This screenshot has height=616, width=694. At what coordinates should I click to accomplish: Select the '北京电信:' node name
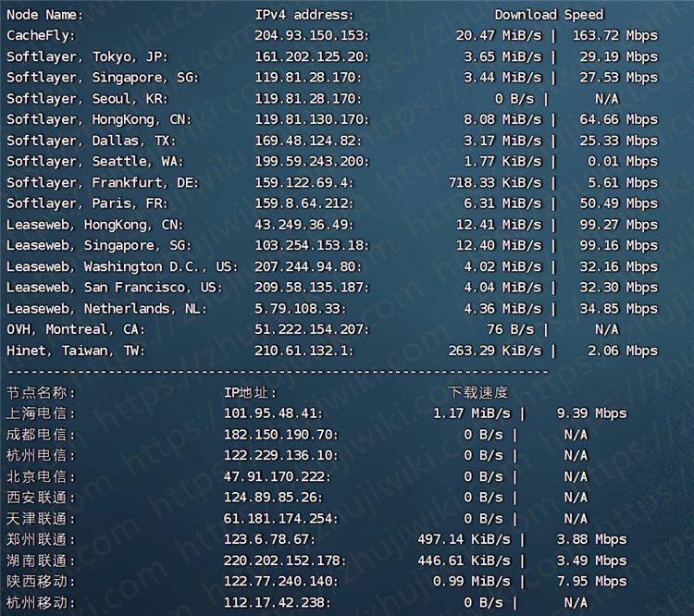pos(41,476)
